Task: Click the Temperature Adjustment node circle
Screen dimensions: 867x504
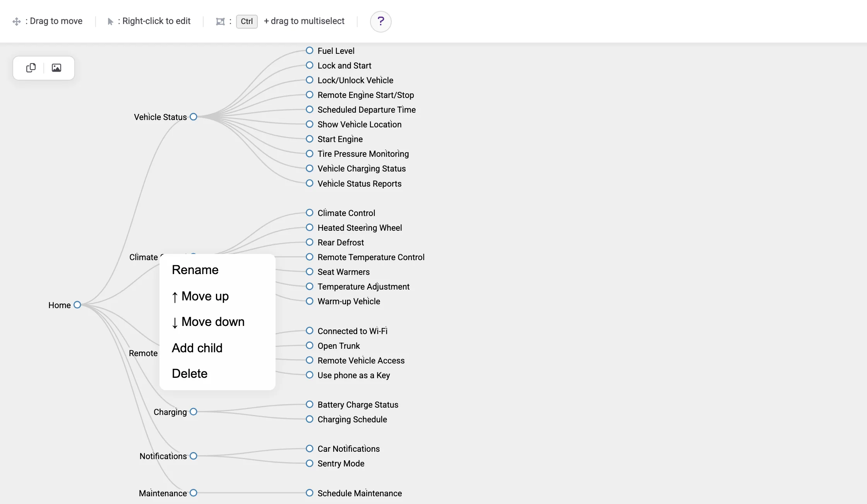Action: point(310,286)
